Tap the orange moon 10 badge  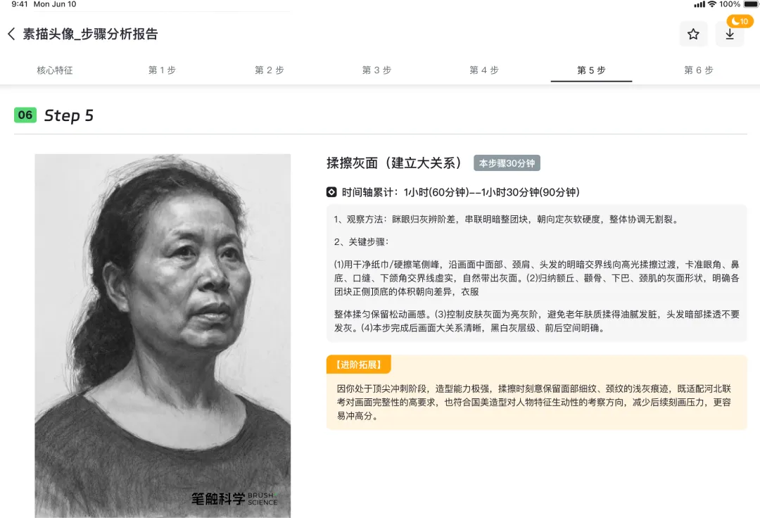point(740,21)
